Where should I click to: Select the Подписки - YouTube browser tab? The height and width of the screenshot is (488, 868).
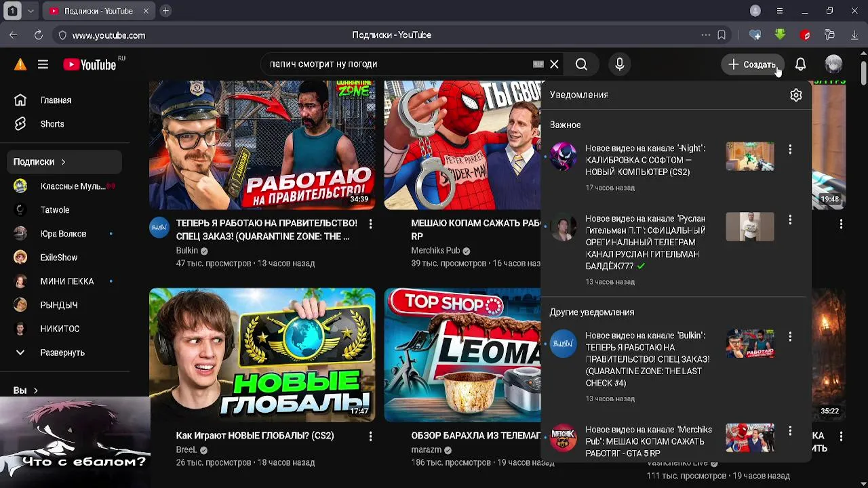pos(99,11)
